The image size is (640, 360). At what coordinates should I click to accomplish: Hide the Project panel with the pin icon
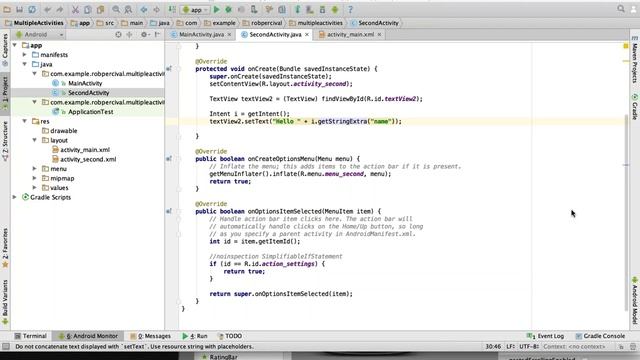pyautogui.click(x=157, y=35)
